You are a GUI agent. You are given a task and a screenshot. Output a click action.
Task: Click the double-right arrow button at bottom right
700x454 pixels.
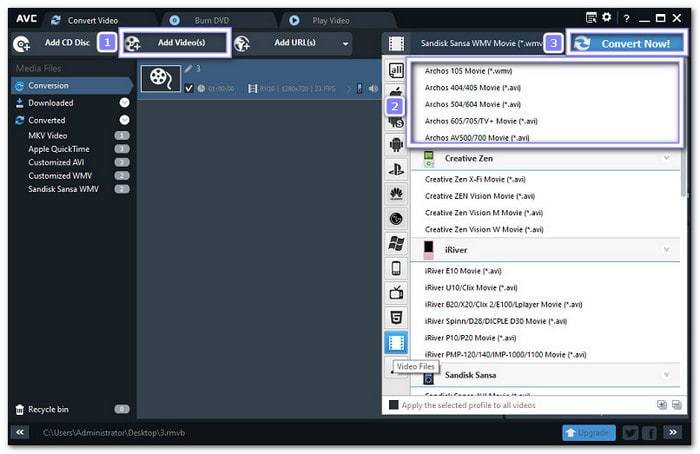point(673,432)
